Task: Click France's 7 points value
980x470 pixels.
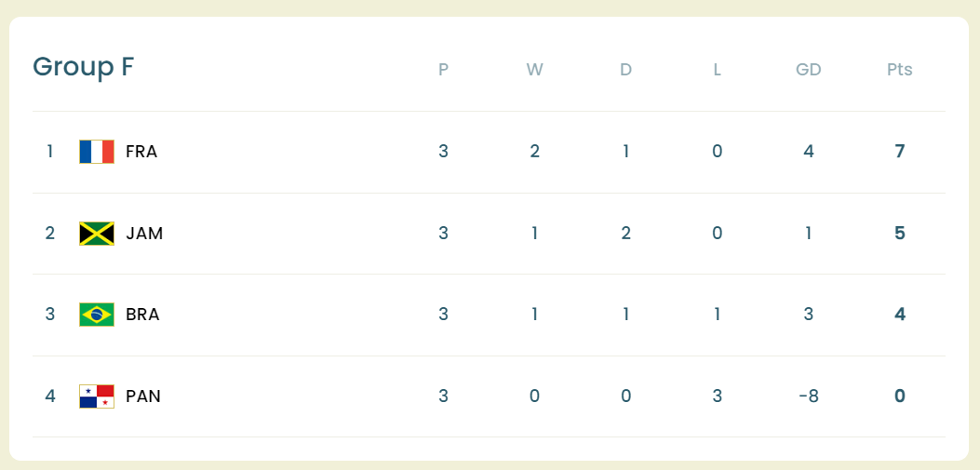Action: coord(899,152)
